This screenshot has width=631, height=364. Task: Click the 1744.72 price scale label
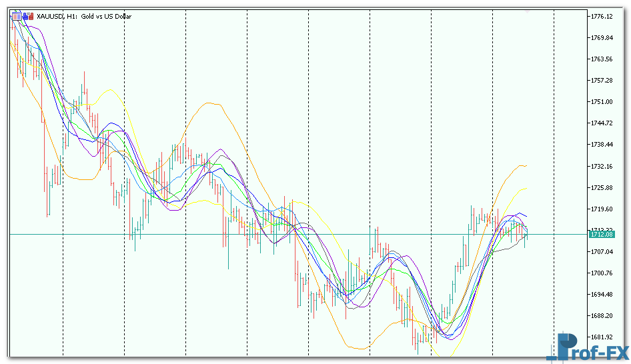[x=601, y=123]
